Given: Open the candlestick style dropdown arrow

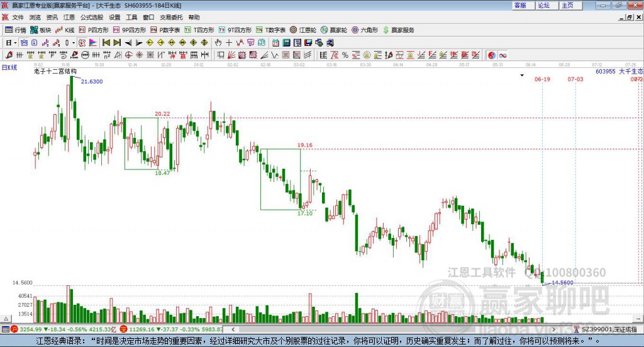Looking at the screenshot, I should pyautogui.click(x=74, y=43).
